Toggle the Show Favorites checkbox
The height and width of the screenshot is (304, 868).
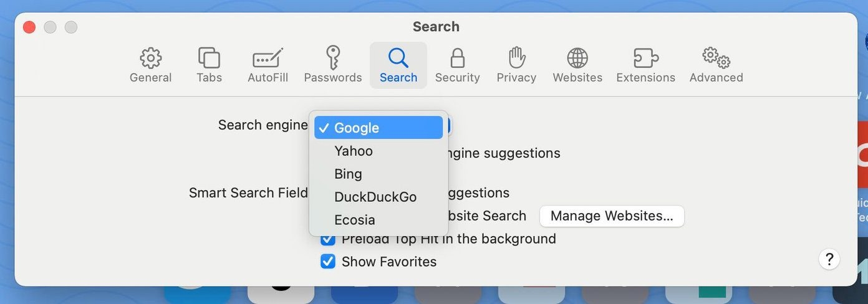click(x=328, y=262)
